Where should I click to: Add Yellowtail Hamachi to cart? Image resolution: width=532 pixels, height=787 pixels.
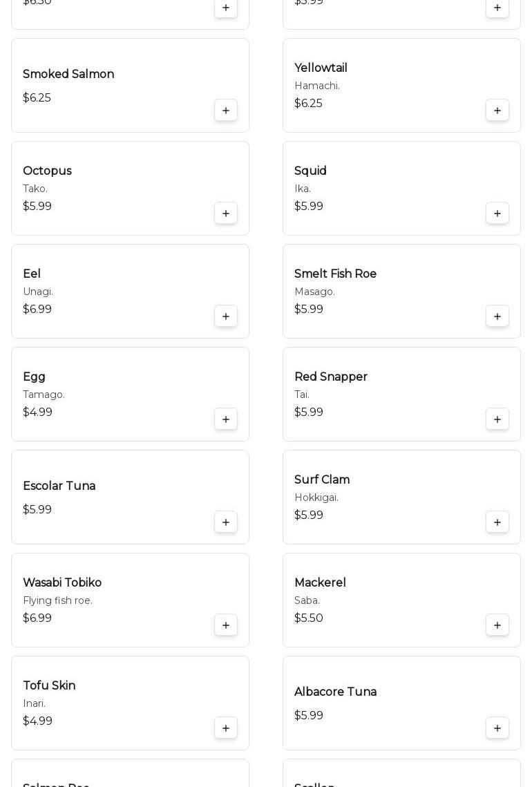(497, 111)
